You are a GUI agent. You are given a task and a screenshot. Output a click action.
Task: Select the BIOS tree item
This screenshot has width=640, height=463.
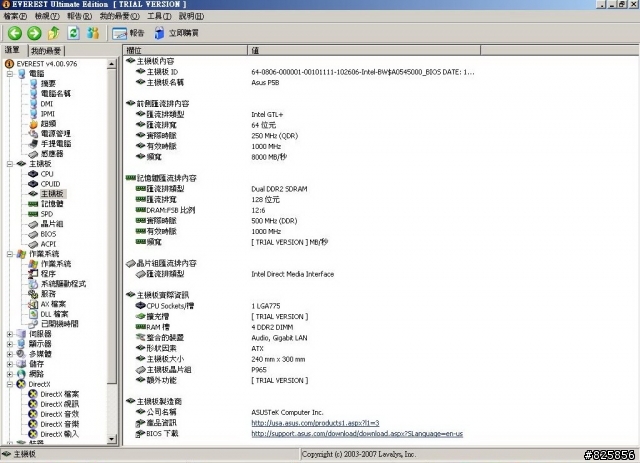pos(48,234)
